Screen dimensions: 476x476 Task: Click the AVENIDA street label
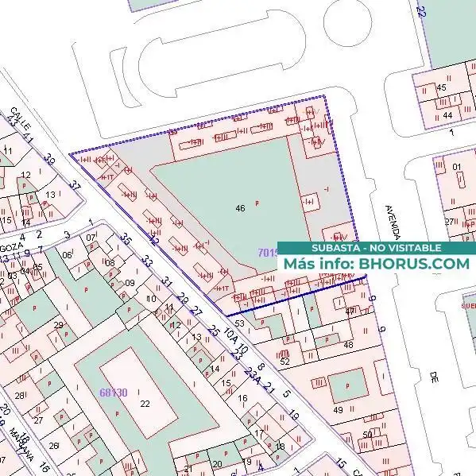click(393, 223)
